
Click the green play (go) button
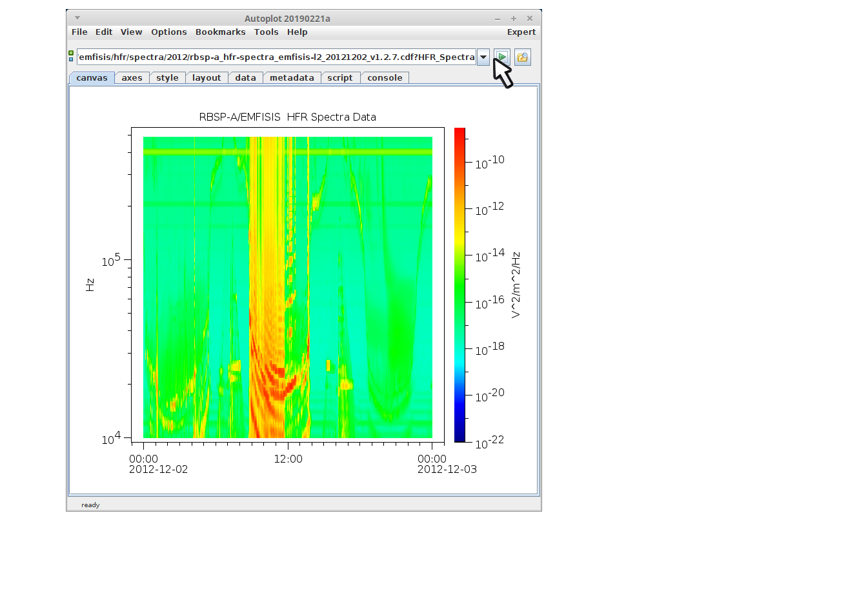(501, 57)
